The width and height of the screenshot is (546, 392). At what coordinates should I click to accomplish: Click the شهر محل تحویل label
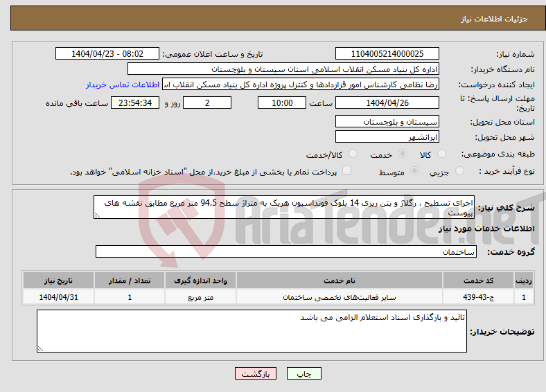pos(505,138)
